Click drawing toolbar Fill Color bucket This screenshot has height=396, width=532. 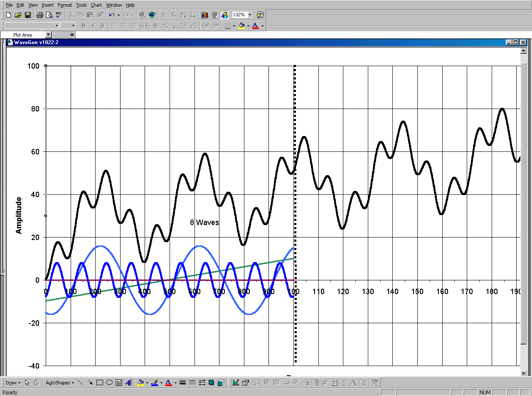click(140, 383)
